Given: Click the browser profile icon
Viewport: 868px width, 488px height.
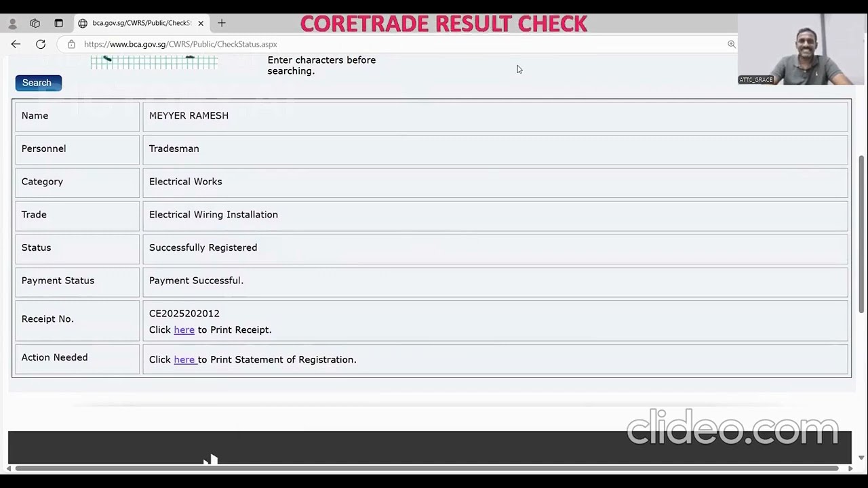Looking at the screenshot, I should (12, 23).
